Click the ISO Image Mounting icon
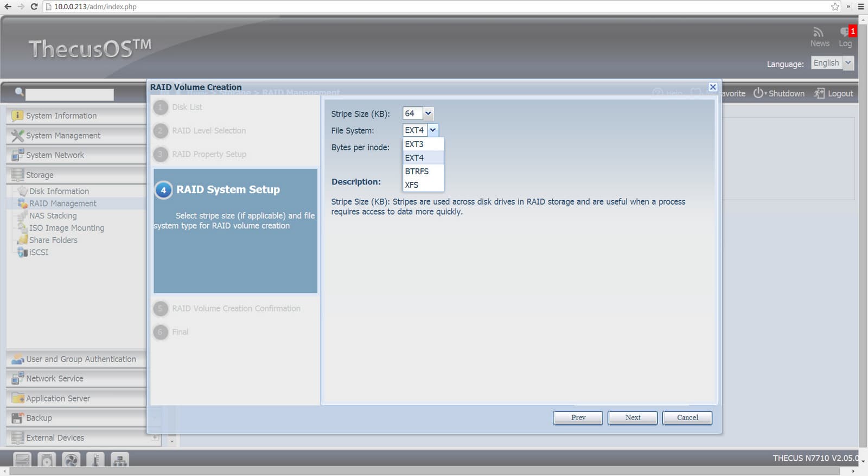The width and height of the screenshot is (868, 476). [x=23, y=228]
